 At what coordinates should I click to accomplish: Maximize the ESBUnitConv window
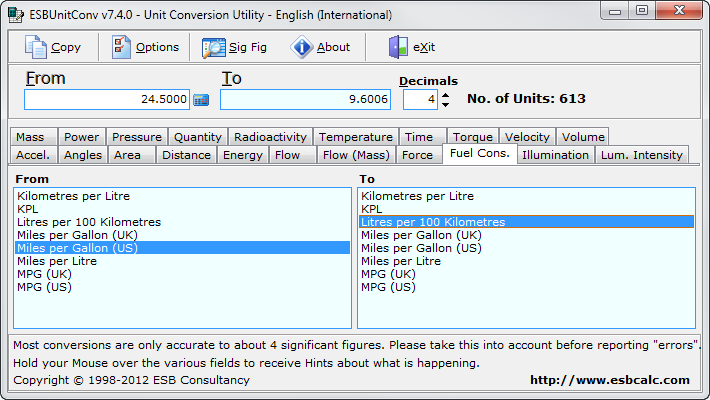point(642,11)
